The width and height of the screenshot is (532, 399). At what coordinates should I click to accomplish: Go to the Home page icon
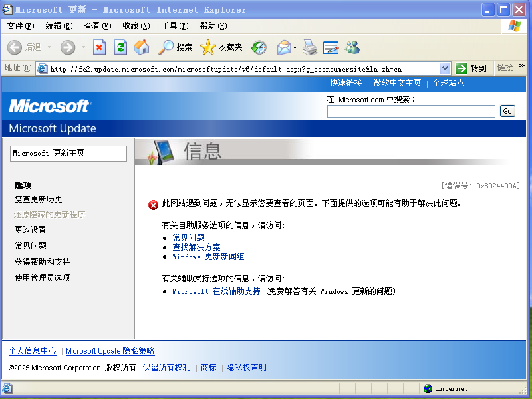click(x=142, y=47)
